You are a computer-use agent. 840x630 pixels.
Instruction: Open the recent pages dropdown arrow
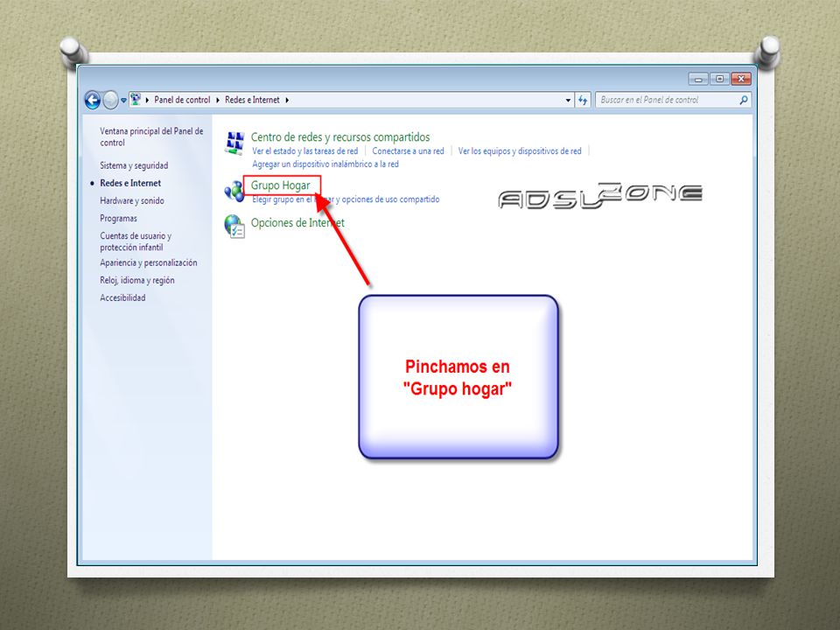click(x=123, y=100)
